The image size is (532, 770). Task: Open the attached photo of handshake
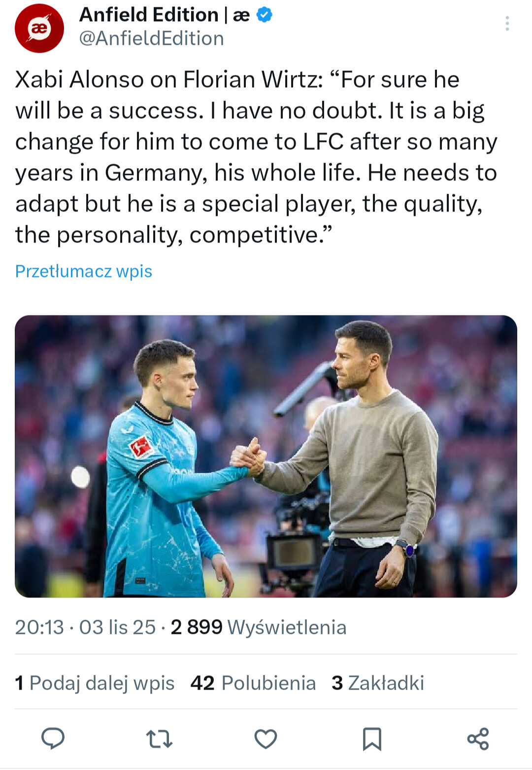click(266, 456)
